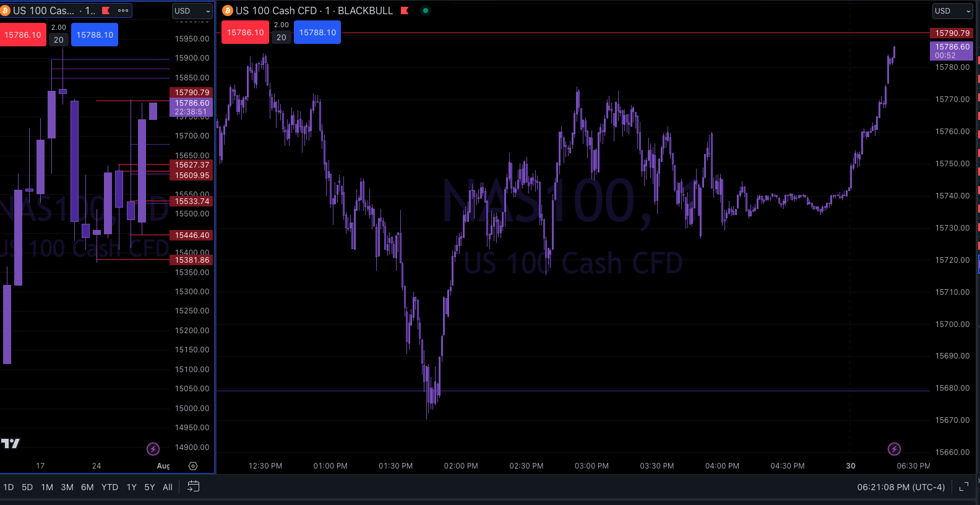Click the Bitcoin symbol icon in the right chart
The width and height of the screenshot is (980, 505).
pos(227,11)
